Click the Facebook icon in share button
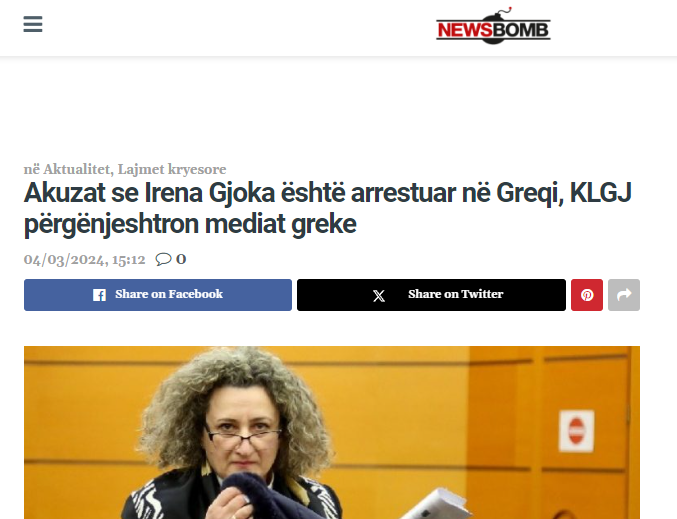This screenshot has width=677, height=519. pyautogui.click(x=99, y=295)
